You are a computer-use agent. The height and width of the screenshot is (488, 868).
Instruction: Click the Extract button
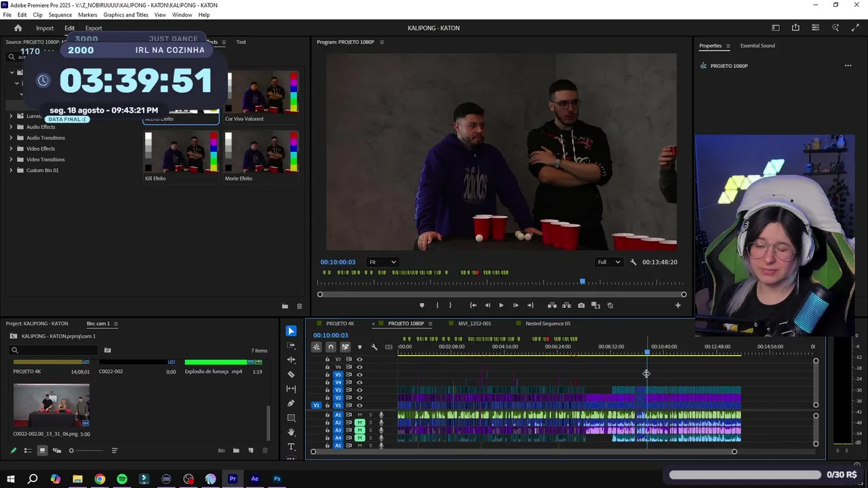click(x=566, y=305)
